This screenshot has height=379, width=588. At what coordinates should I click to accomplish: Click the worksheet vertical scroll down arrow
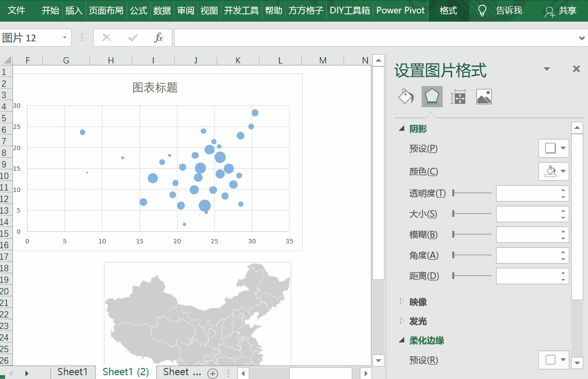click(x=379, y=360)
